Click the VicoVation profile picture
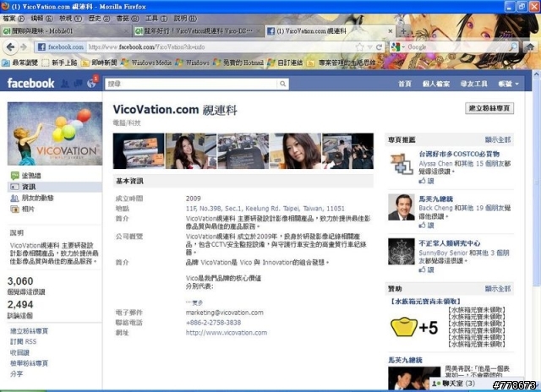The width and height of the screenshot is (541, 392). coord(55,133)
